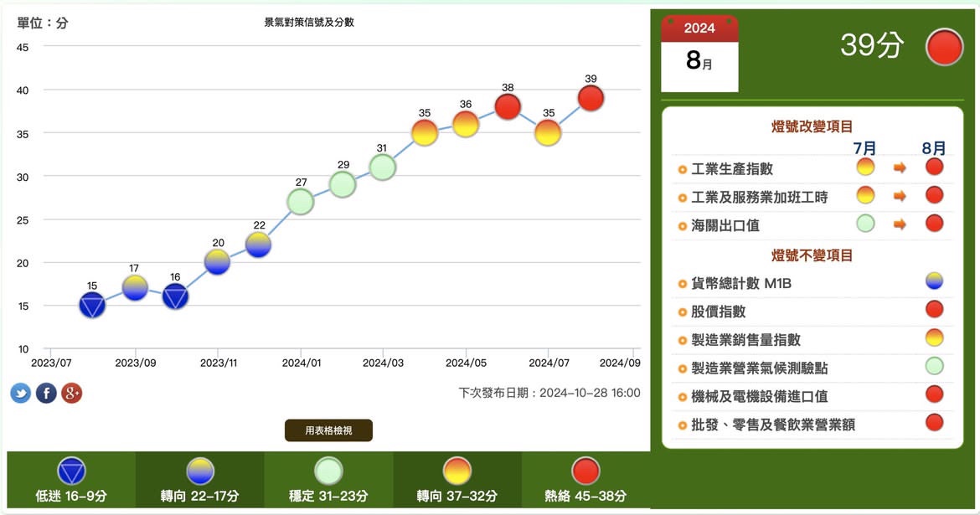Screen dimensions: 980x515
Task: Click the calendar icon showing 2024 8月
Action: [x=699, y=54]
